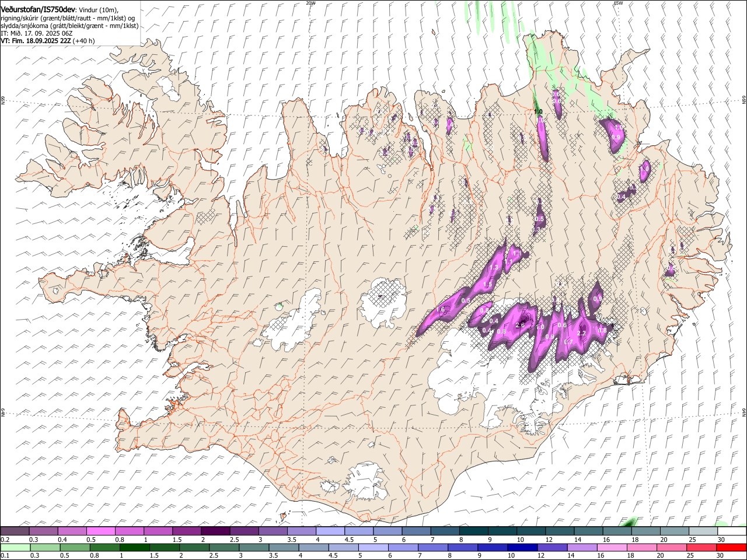Screen dimensions: 747x560
Task: Click upper legend light blue swatch at 4
Action: pyautogui.click(x=330, y=531)
